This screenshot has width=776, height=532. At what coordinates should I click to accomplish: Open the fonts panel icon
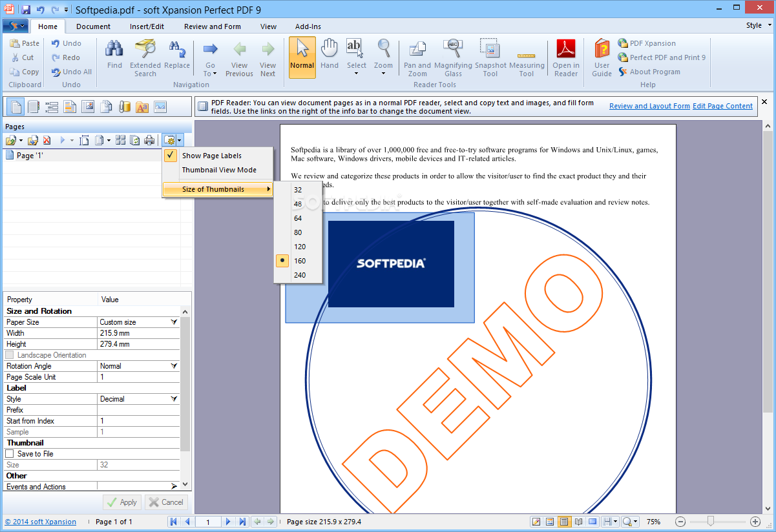142,107
